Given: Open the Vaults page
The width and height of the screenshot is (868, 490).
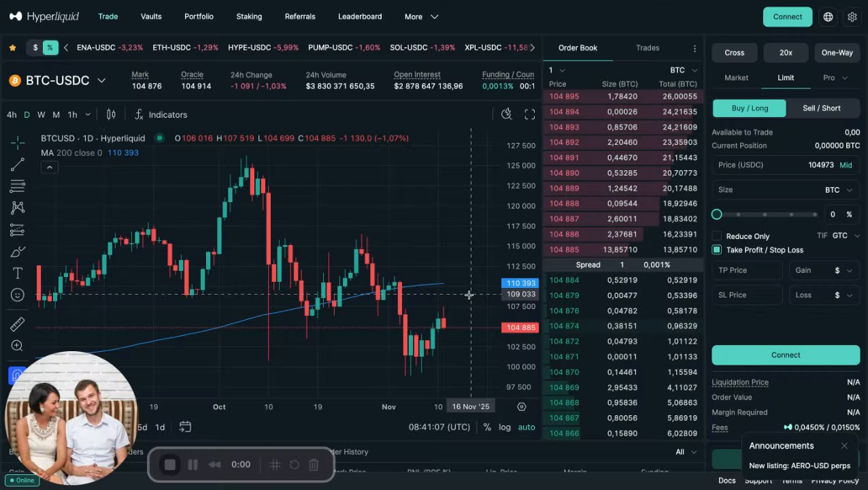Looking at the screenshot, I should pyautogui.click(x=151, y=16).
